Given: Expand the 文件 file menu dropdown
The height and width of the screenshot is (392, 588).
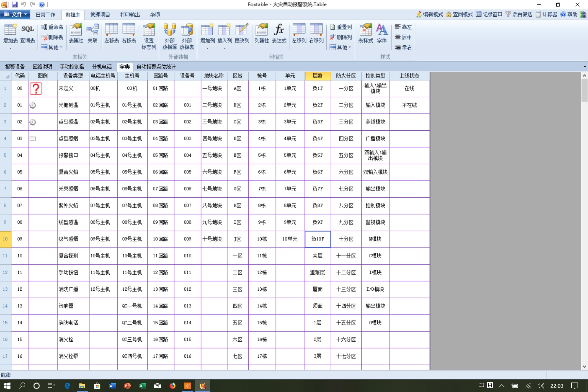Looking at the screenshot, I should point(15,14).
